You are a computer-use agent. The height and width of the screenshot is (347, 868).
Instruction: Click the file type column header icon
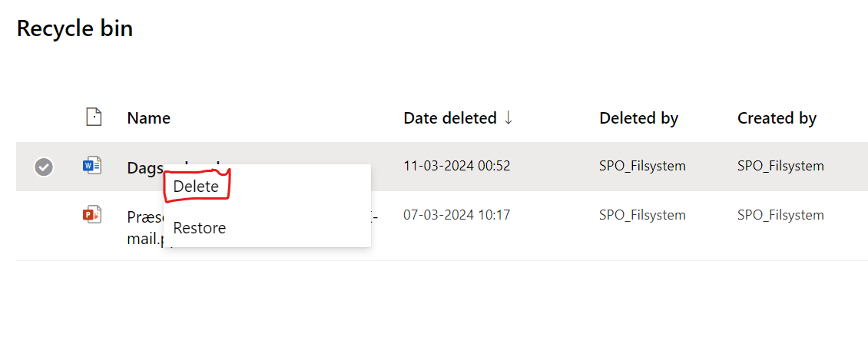point(94,117)
